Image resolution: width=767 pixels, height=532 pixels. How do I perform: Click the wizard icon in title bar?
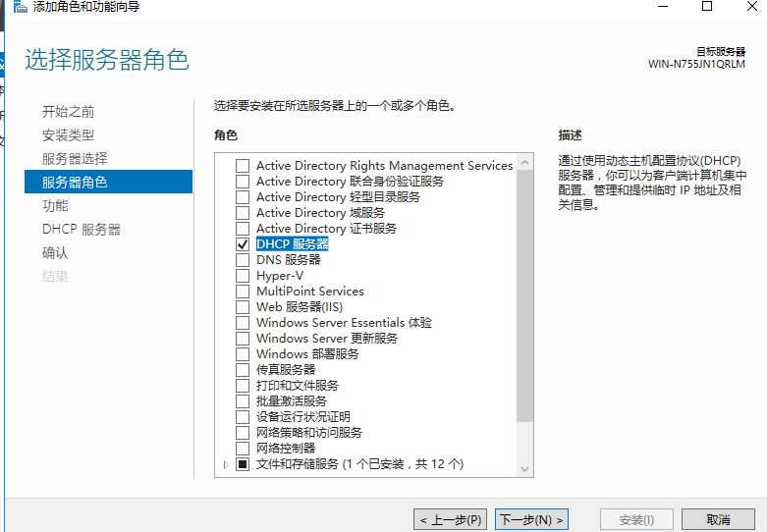20,6
